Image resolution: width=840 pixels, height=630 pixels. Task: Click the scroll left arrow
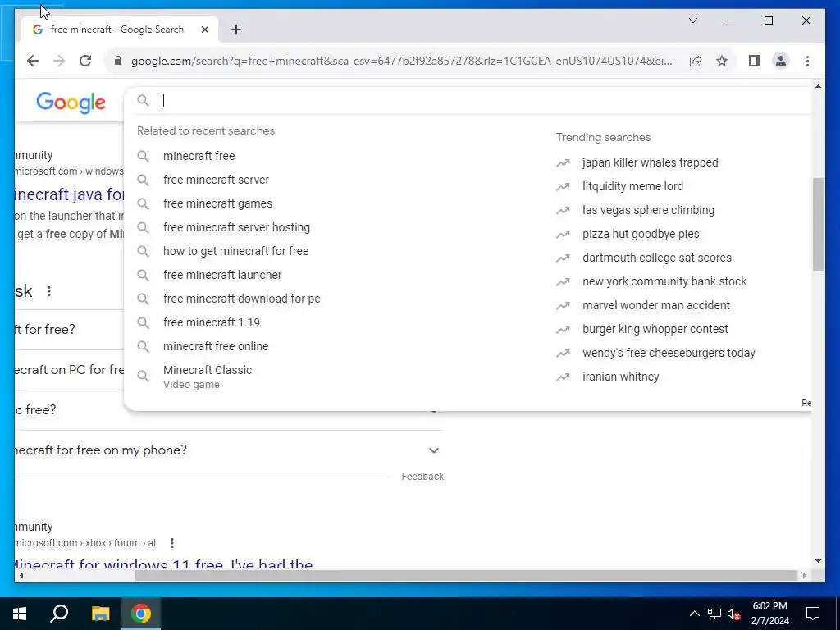(21, 575)
